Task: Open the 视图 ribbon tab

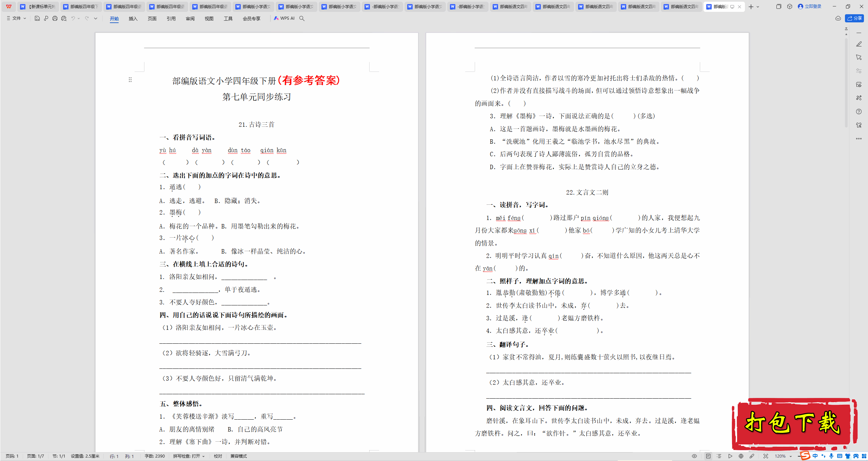Action: [209, 19]
